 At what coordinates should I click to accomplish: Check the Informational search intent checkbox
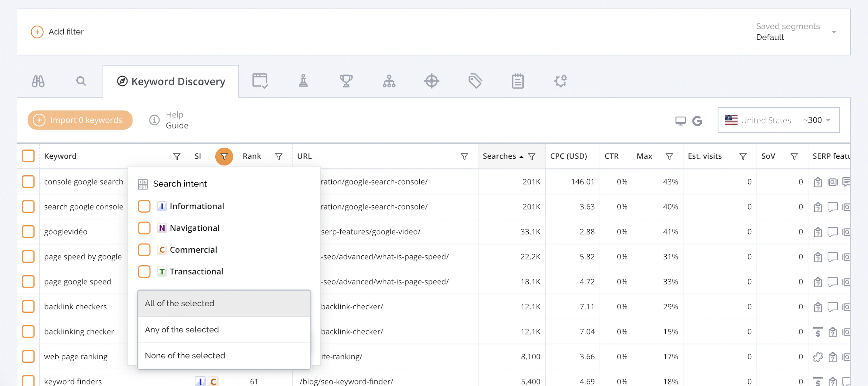[144, 206]
